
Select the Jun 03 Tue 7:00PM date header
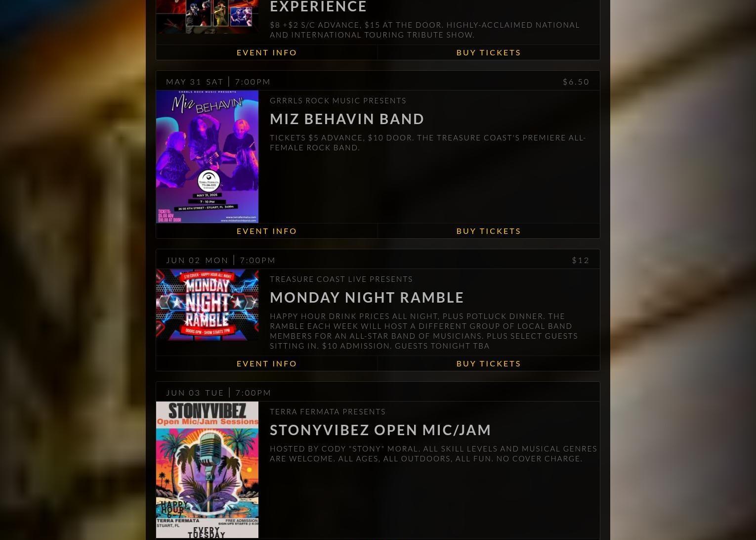[x=219, y=393]
